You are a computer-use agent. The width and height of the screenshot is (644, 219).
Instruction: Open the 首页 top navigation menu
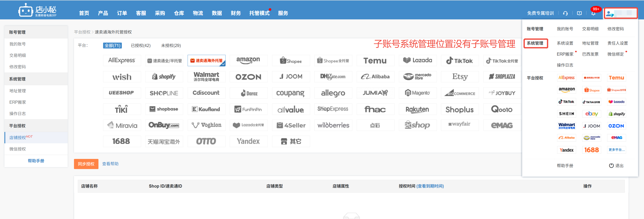84,13
